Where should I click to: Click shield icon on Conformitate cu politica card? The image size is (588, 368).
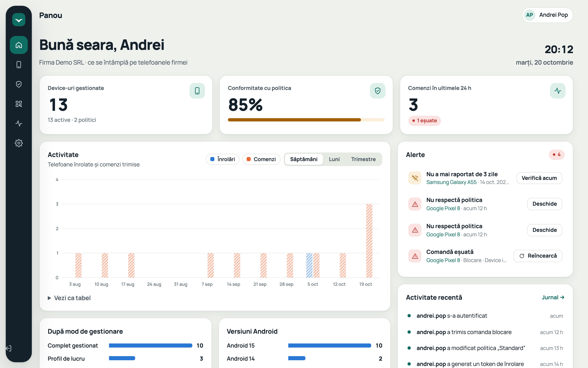click(378, 91)
